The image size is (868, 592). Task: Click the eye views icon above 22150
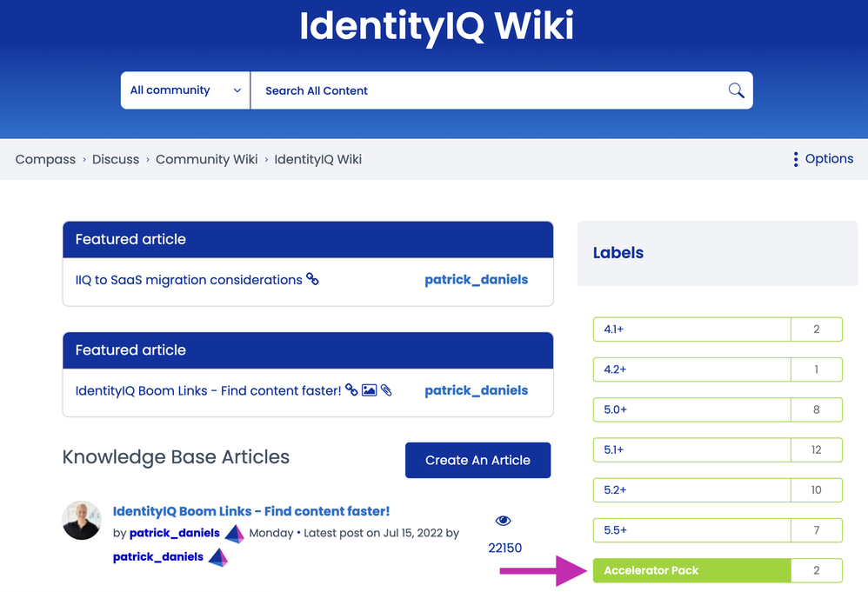pos(503,521)
